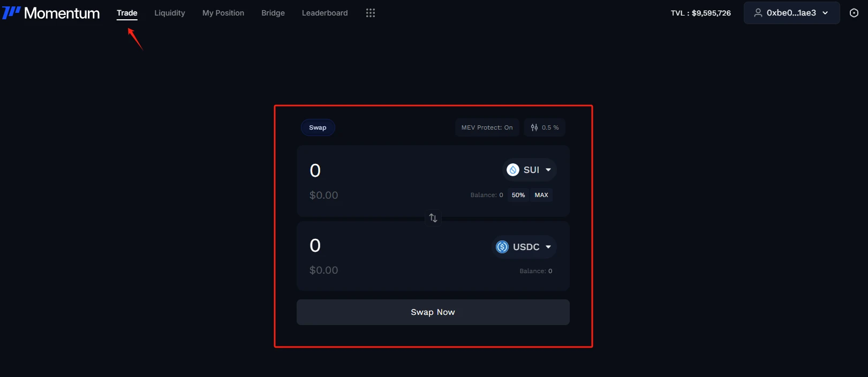
Task: Select the MAX balance option
Action: tap(541, 195)
